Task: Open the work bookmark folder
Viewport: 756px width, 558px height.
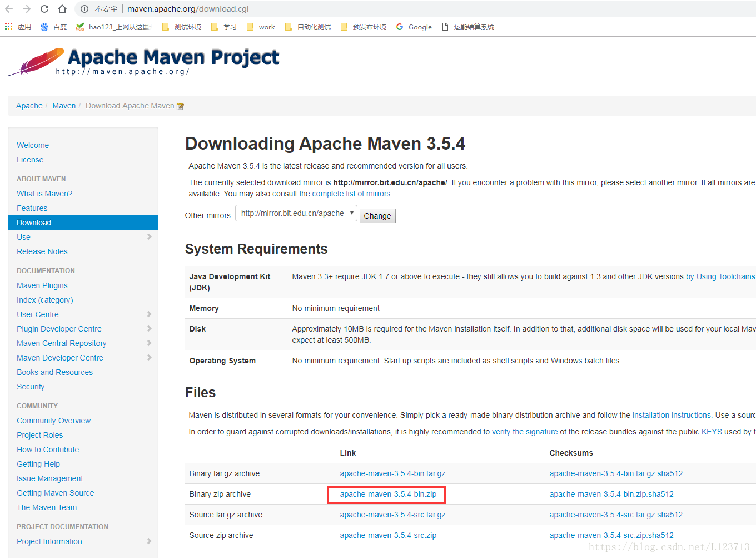Action: coord(260,27)
